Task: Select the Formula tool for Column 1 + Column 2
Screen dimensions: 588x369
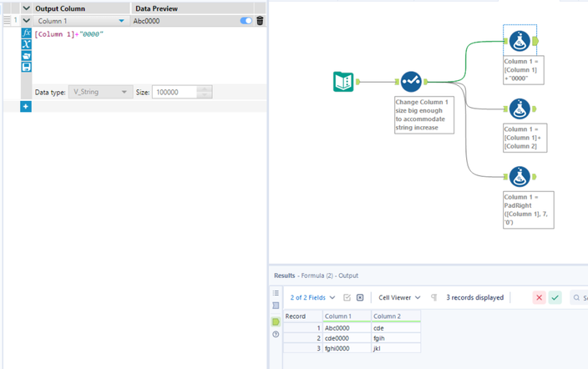Action: pos(520,109)
